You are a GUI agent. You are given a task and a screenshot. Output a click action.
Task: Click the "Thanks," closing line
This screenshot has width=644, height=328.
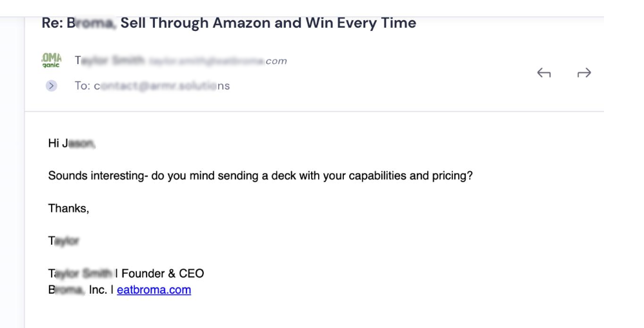68,209
